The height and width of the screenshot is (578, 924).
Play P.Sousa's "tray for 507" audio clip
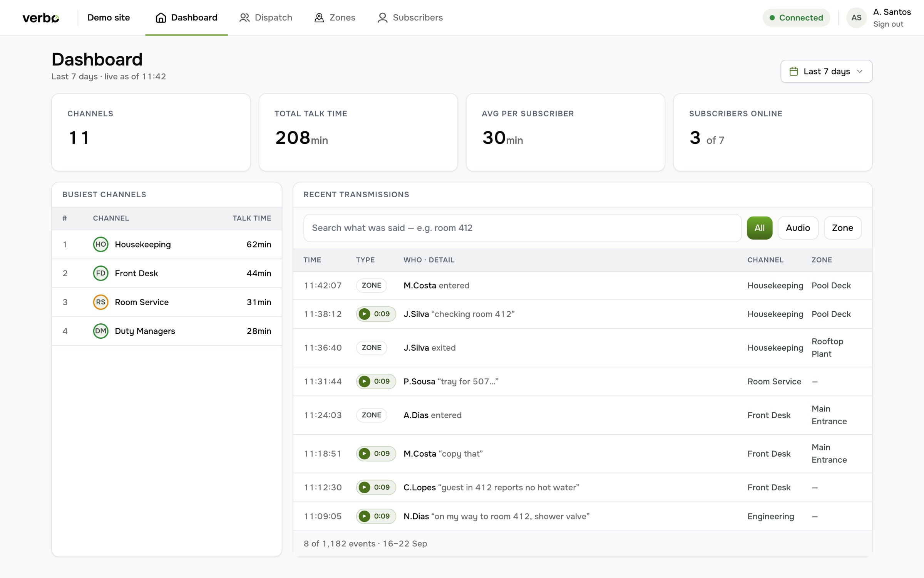pos(376,381)
